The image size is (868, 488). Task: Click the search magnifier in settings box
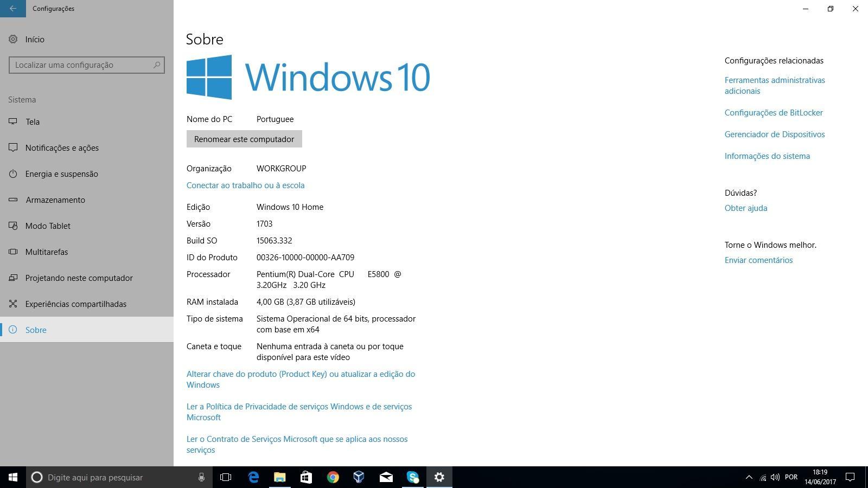pyautogui.click(x=157, y=65)
